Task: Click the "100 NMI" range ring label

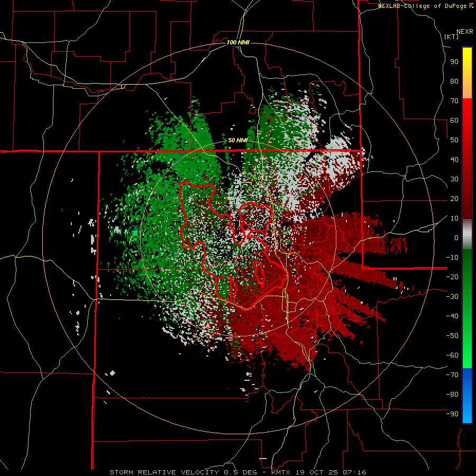Action: 238,42
